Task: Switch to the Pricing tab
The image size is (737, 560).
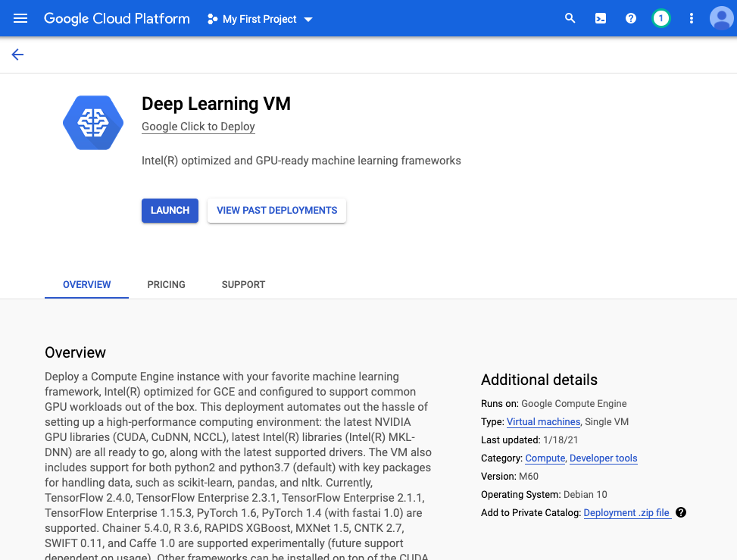Action: point(166,284)
